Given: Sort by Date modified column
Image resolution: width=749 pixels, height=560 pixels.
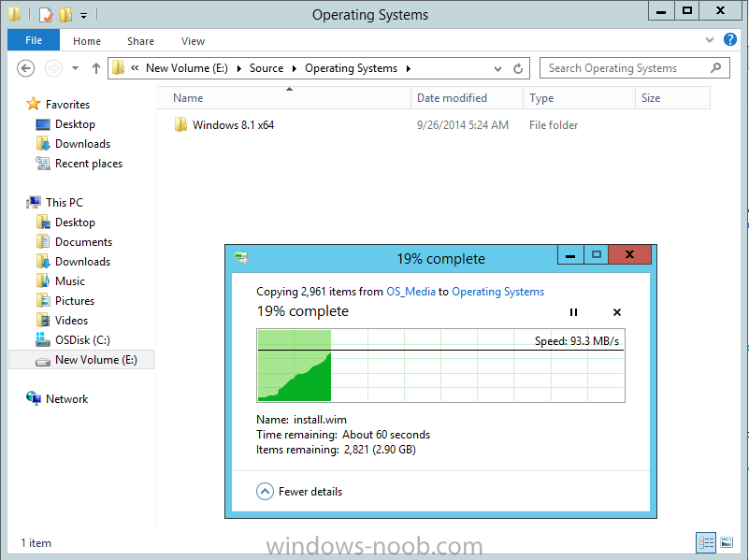Looking at the screenshot, I should click(467, 98).
